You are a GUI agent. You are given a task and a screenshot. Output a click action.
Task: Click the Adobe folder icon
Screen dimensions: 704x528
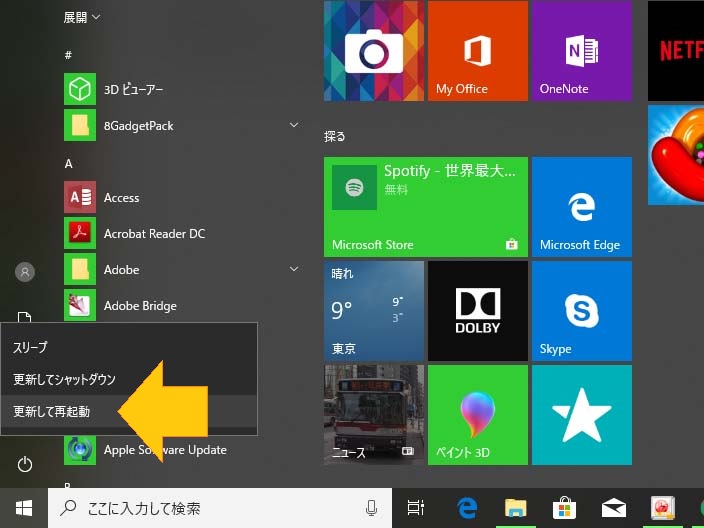(80, 269)
